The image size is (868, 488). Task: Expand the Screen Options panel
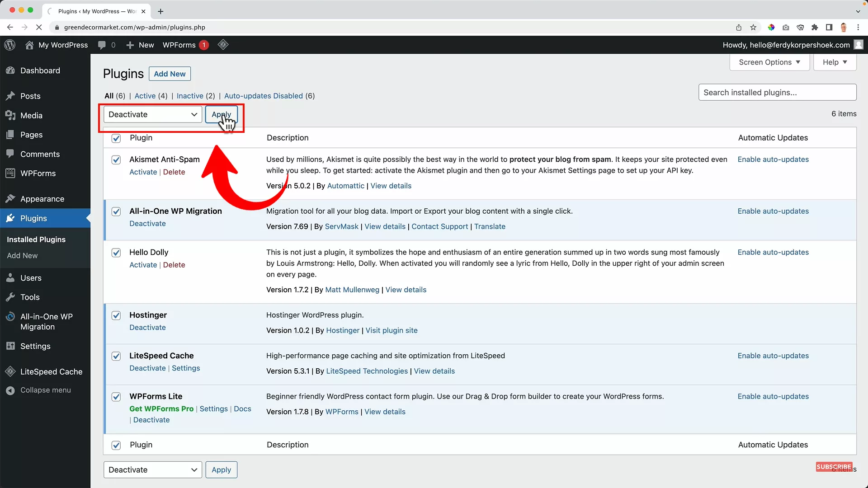click(x=769, y=62)
